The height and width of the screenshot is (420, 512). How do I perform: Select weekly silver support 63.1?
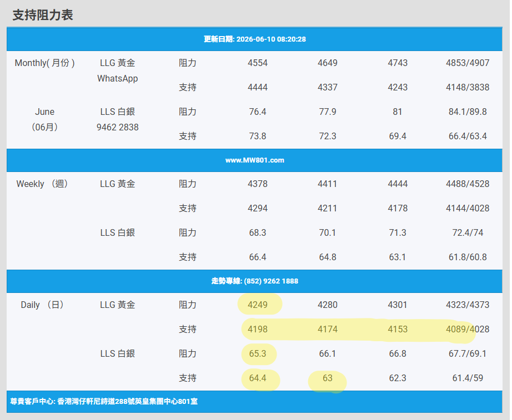[398, 257]
